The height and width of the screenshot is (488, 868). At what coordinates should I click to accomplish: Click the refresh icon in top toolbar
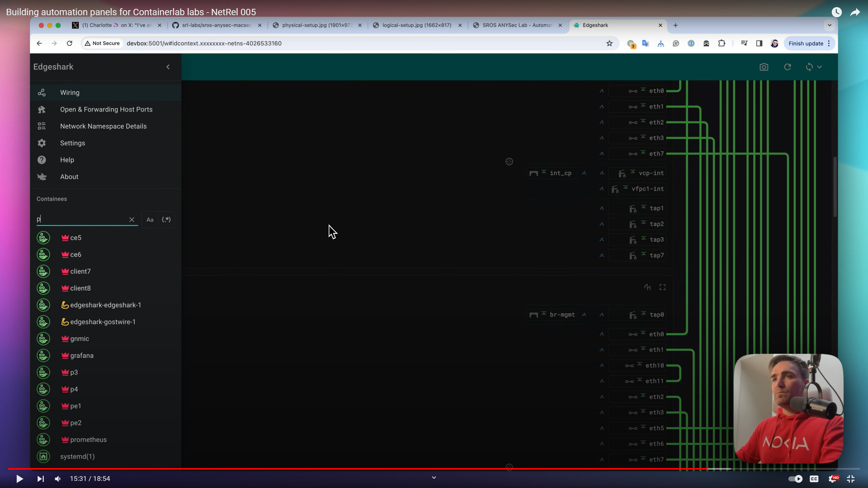[x=788, y=67]
